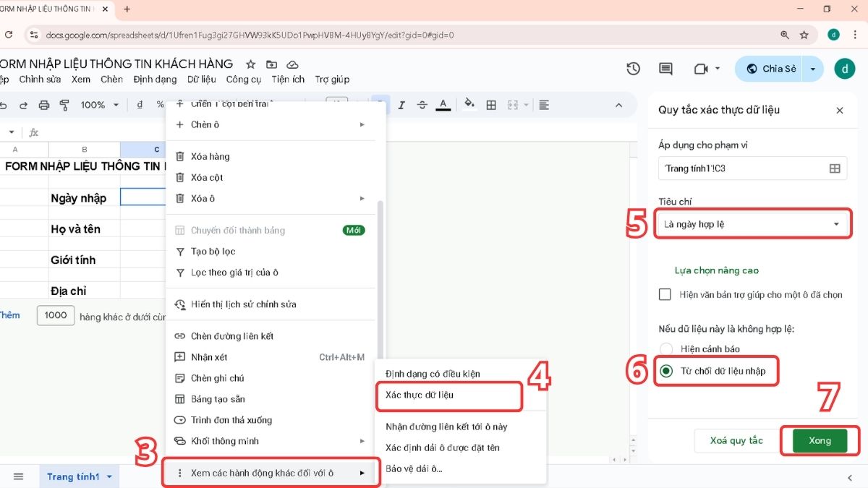Select the paint format tool
Screen dimensions: 868x488
[x=64, y=105]
